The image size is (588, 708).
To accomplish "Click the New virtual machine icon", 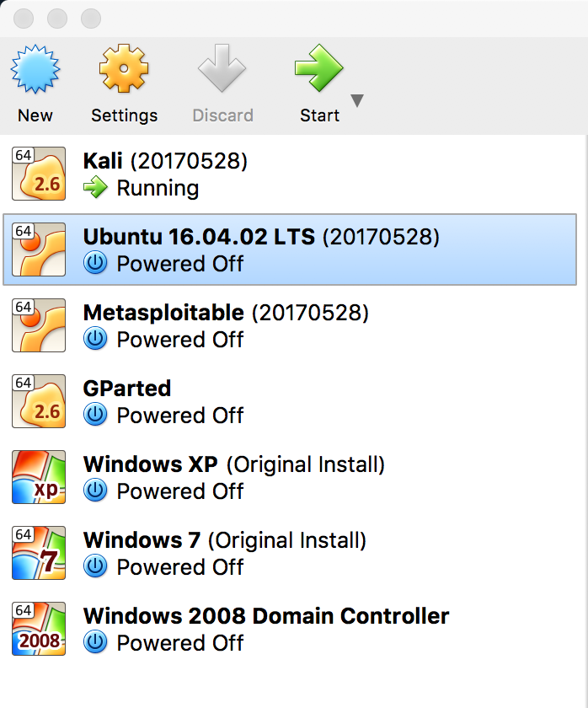I will tap(35, 69).
